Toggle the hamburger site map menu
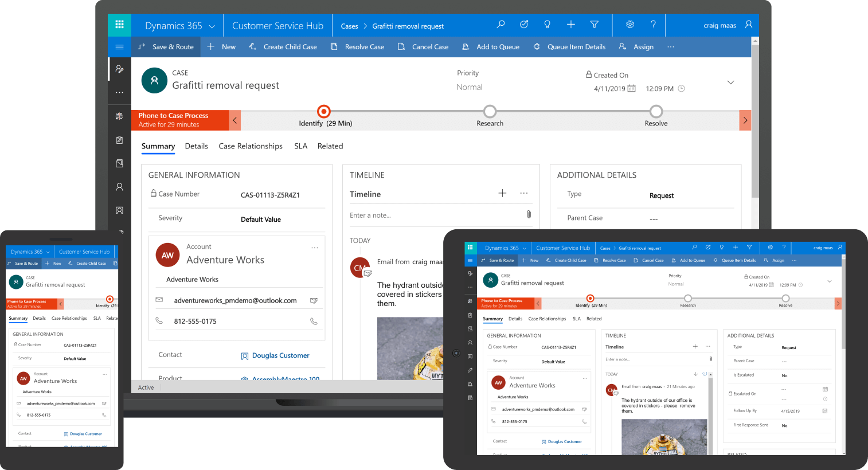Screen dimensions: 868x470 [x=119, y=47]
